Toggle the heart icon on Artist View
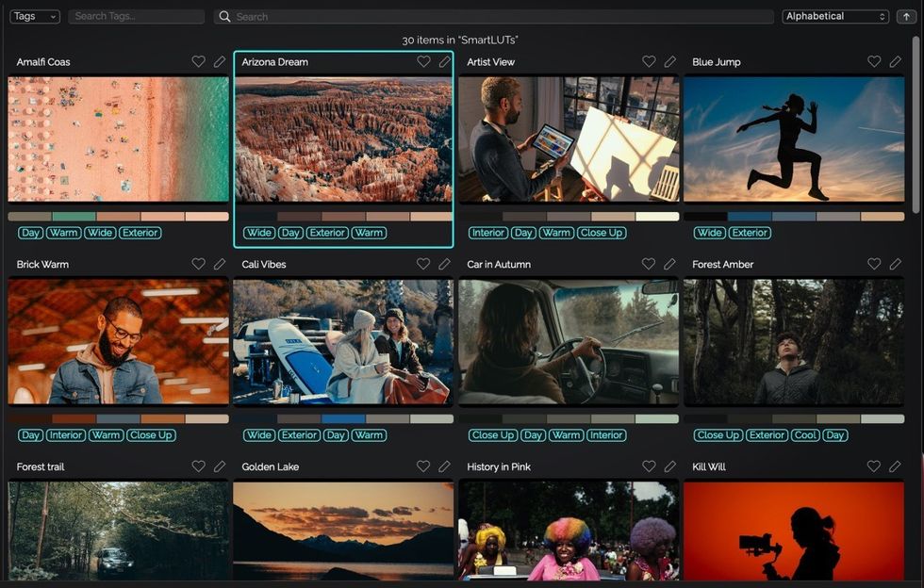 tap(649, 61)
